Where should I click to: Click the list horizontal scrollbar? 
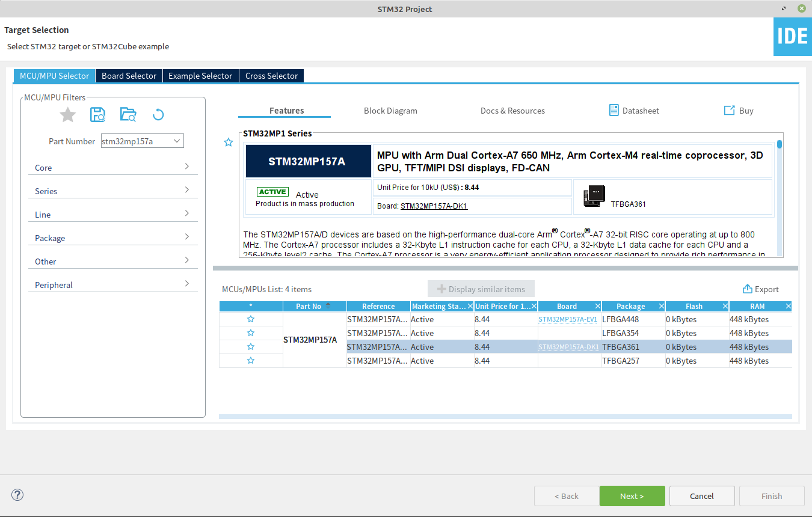(x=505, y=417)
